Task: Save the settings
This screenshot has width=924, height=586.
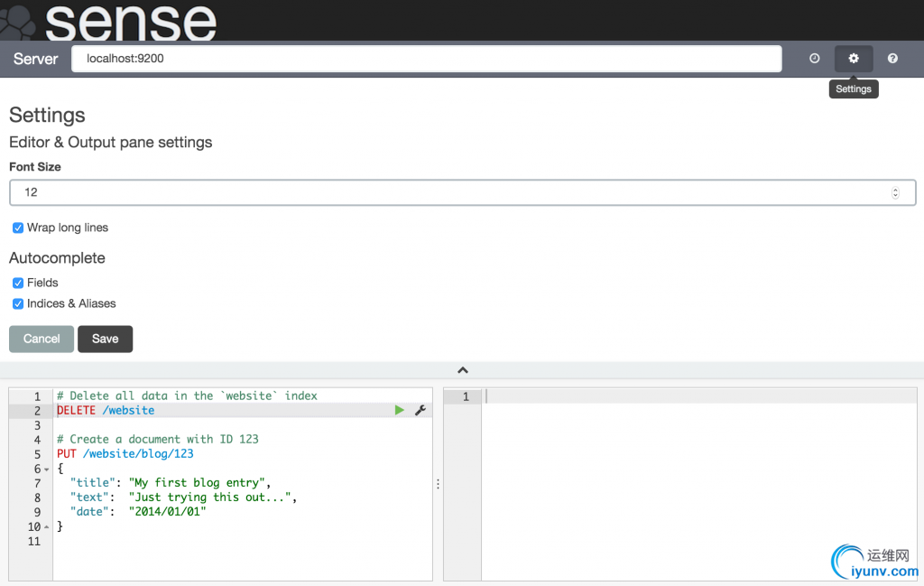Action: (105, 339)
